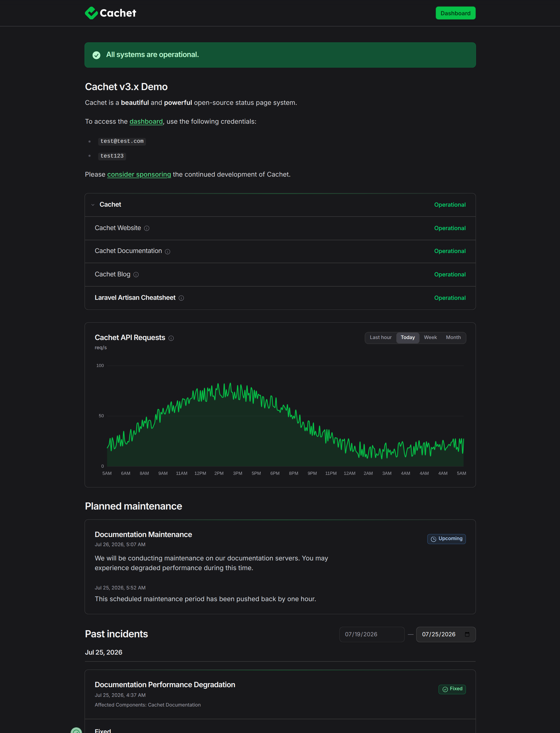Click the Cachet logo in header
This screenshot has height=733, width=560.
[110, 13]
